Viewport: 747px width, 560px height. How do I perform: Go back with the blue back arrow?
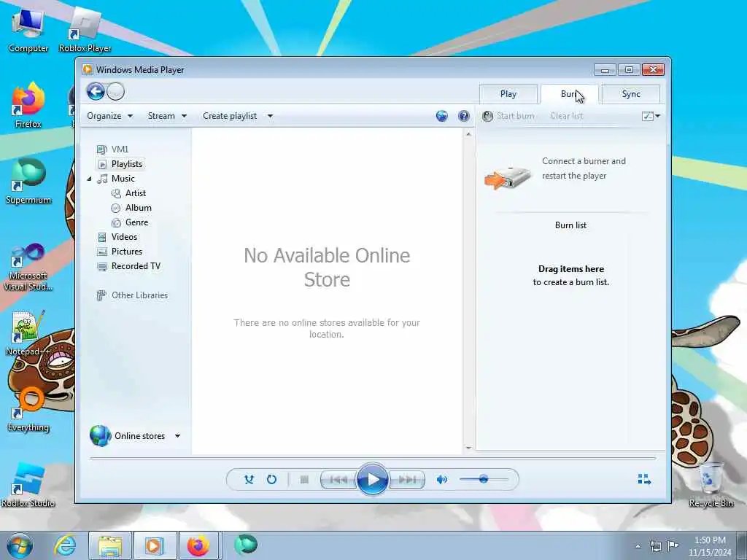(96, 91)
